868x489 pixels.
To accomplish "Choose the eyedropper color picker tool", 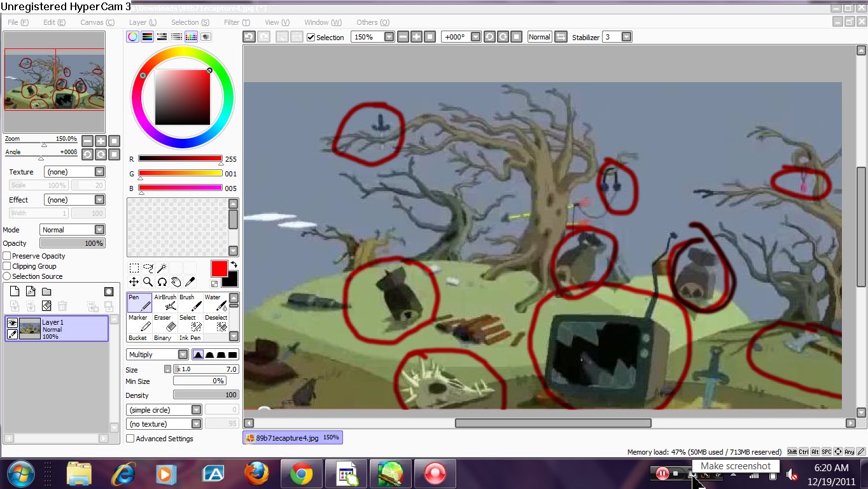I will click(x=190, y=281).
